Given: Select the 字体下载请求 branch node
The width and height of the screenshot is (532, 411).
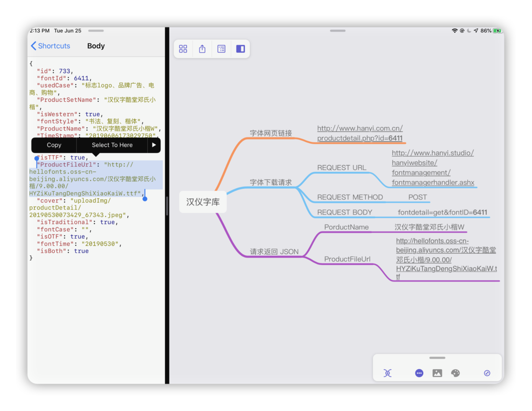Looking at the screenshot, I should [x=271, y=182].
